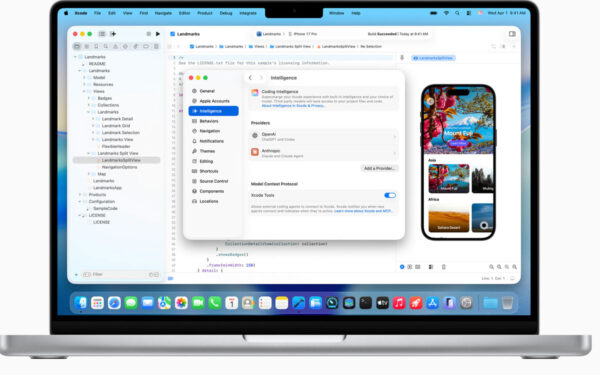Click the OpenAI provider logo
The width and height of the screenshot is (600, 375).
point(255,135)
